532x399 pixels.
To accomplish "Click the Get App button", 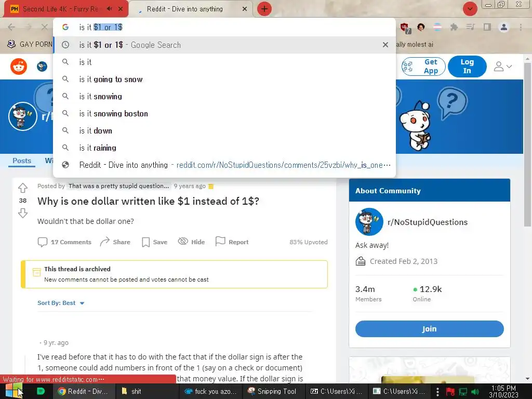I will [x=423, y=66].
